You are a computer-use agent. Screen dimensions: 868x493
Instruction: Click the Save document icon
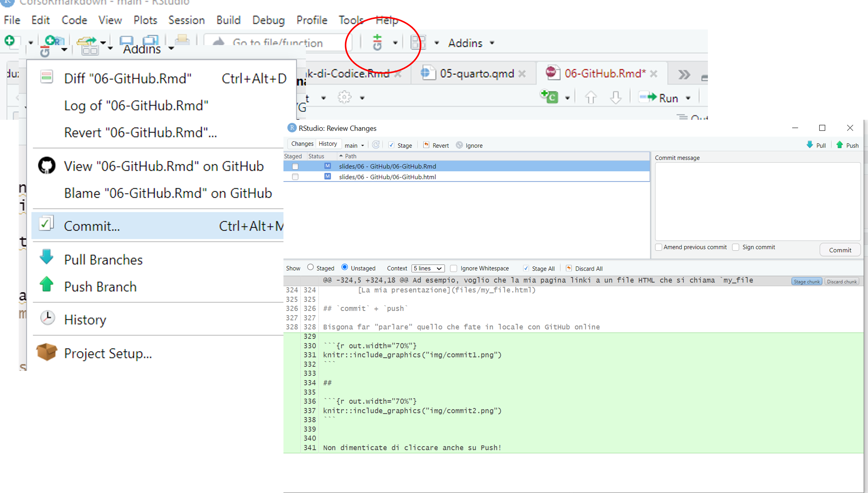click(x=127, y=41)
